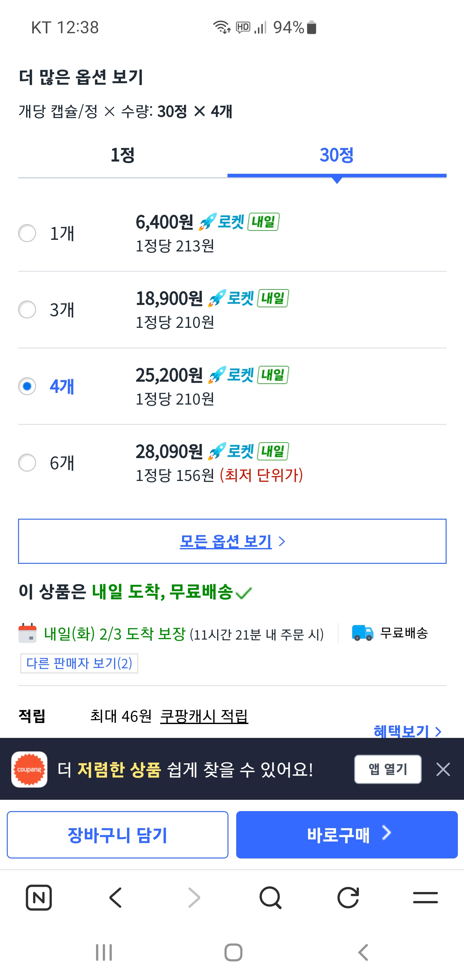
Task: Go back using browser back arrow
Action: pyautogui.click(x=116, y=897)
